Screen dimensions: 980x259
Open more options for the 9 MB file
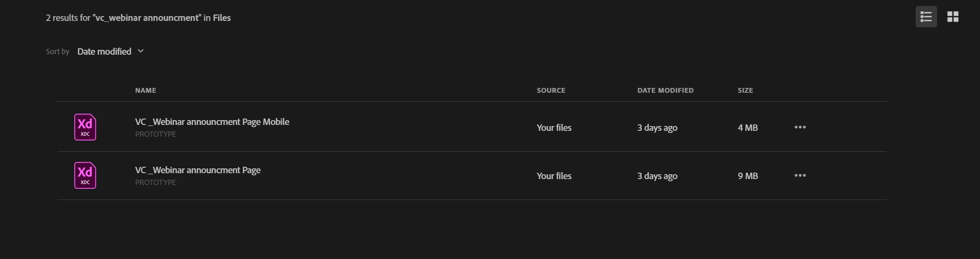click(800, 175)
